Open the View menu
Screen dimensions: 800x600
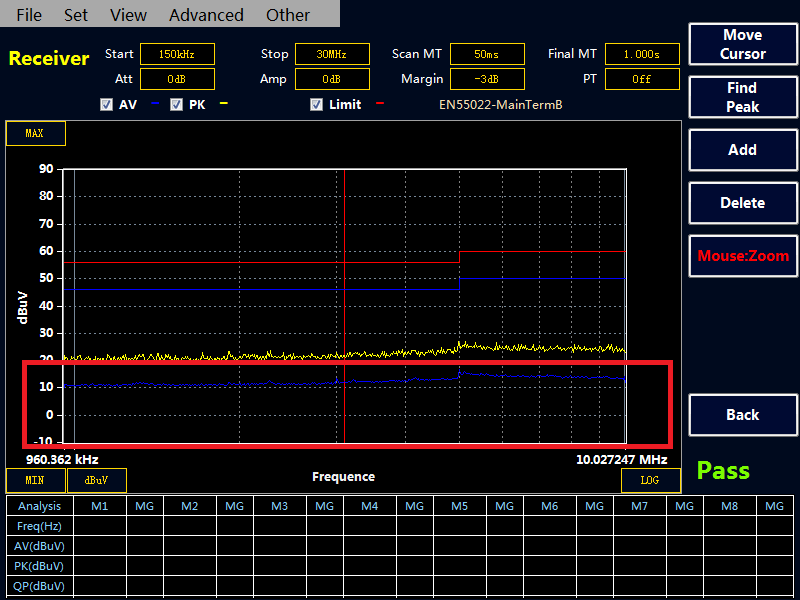click(128, 15)
